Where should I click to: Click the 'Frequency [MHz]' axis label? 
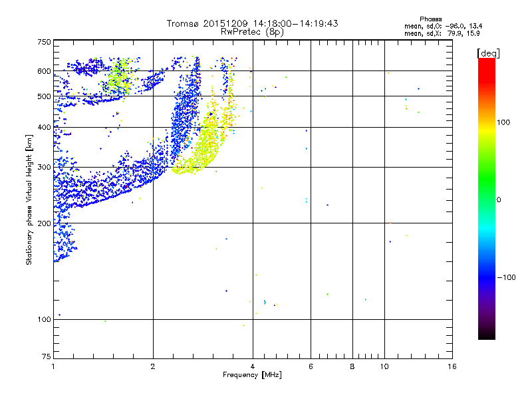click(252, 375)
